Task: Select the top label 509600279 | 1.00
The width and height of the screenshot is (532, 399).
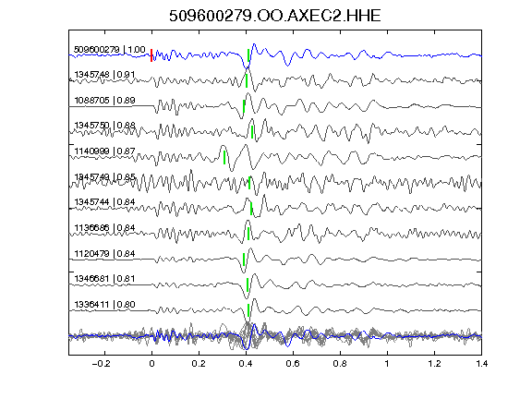Action: tap(110, 50)
